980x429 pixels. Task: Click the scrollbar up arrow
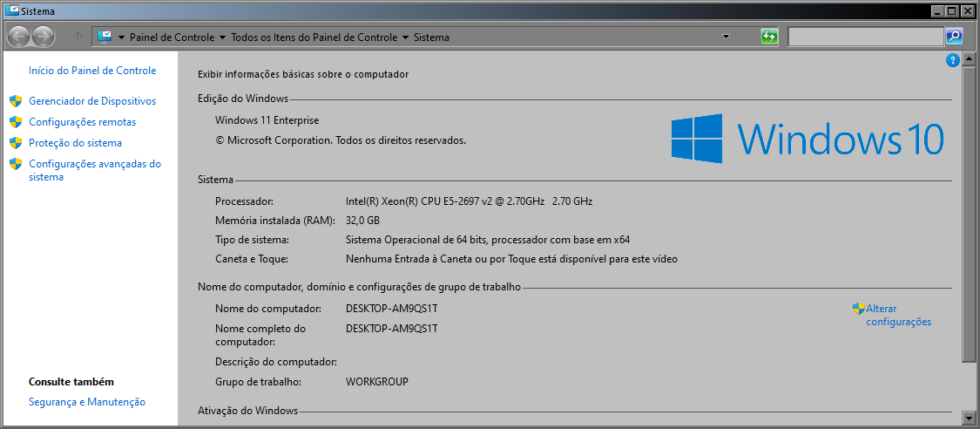969,60
